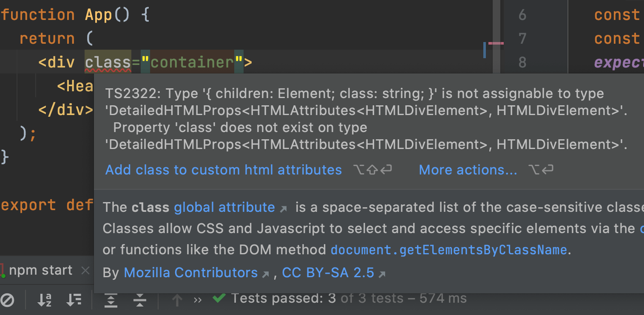Toggle alphabetical sort of test results
Screen dimensions: 644x315
[x=44, y=300]
